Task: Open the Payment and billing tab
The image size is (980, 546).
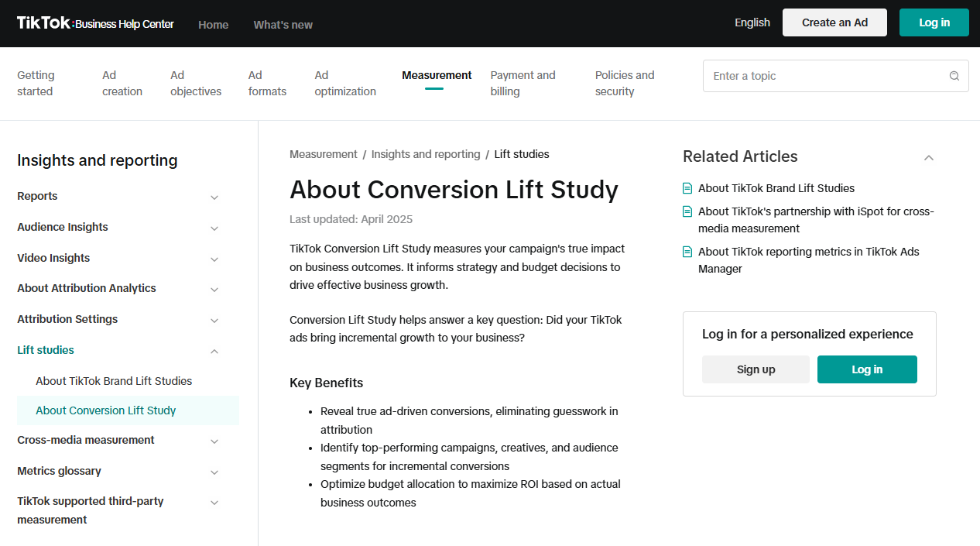Action: [523, 84]
